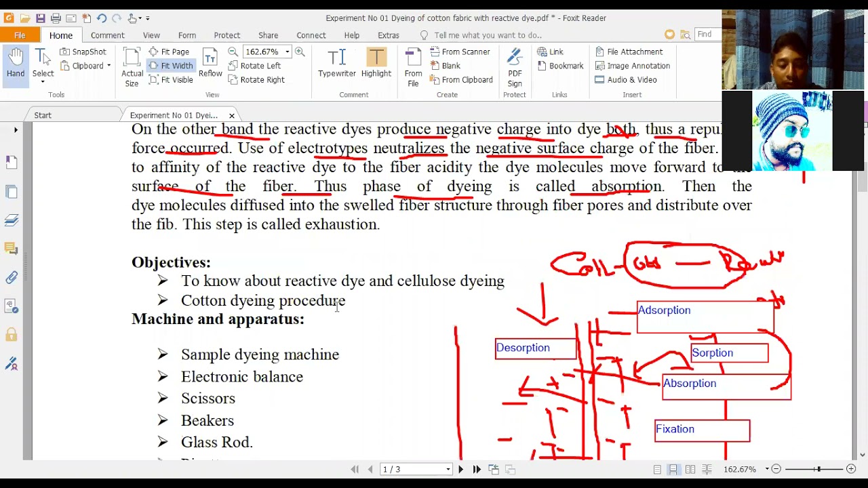
Task: Click the Actual Size view button
Action: pyautogui.click(x=132, y=68)
